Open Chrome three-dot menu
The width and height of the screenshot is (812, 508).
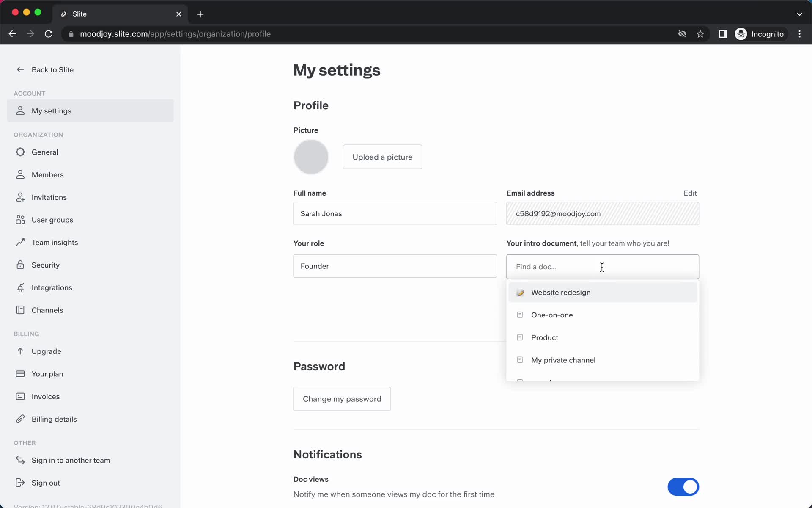coord(799,34)
